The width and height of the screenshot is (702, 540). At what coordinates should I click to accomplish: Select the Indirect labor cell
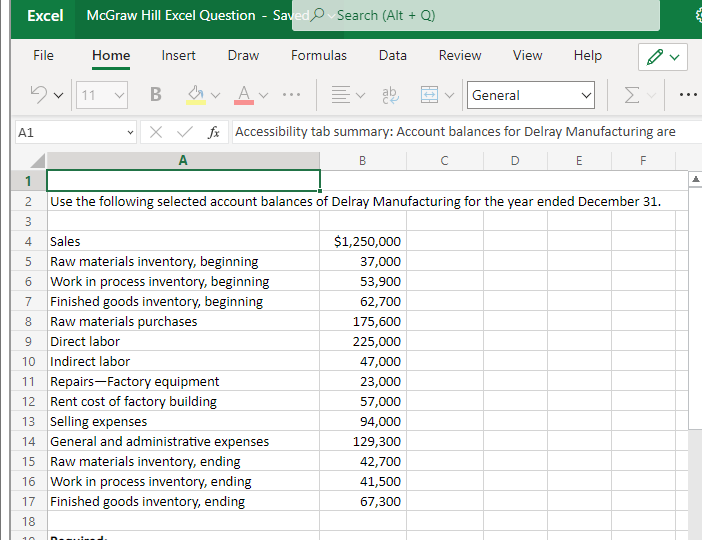(183, 361)
